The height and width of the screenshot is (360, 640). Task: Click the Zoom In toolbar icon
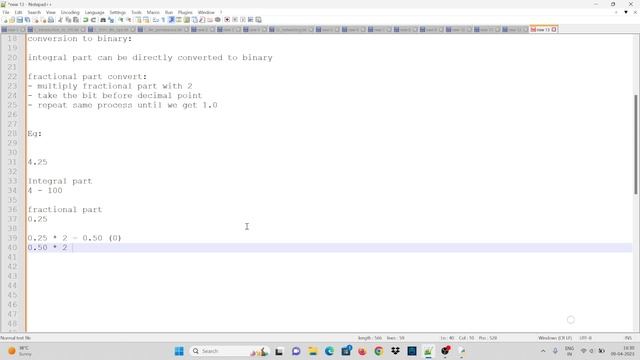click(x=121, y=20)
